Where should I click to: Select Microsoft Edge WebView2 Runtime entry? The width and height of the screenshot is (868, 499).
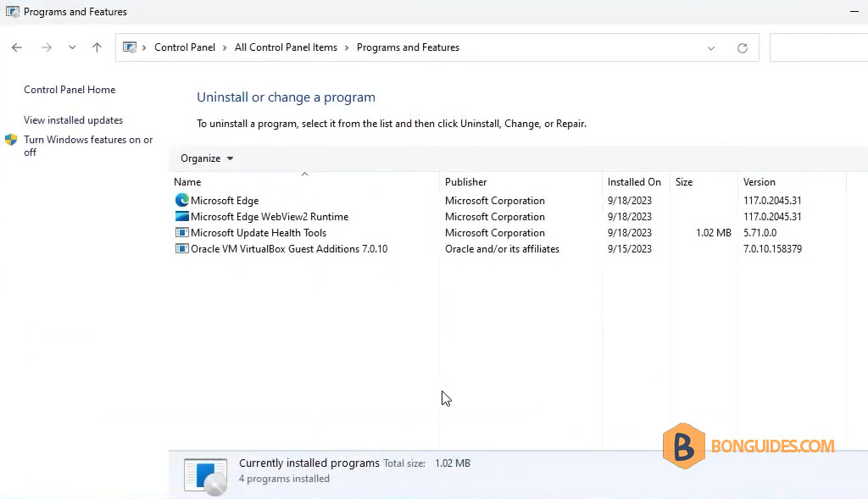pyautogui.click(x=270, y=217)
